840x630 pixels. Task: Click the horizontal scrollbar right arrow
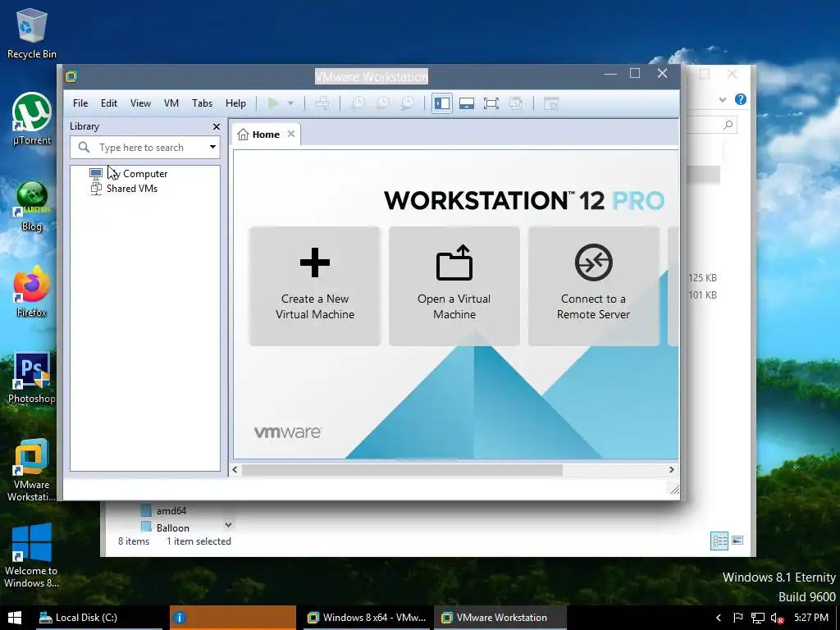pyautogui.click(x=672, y=470)
